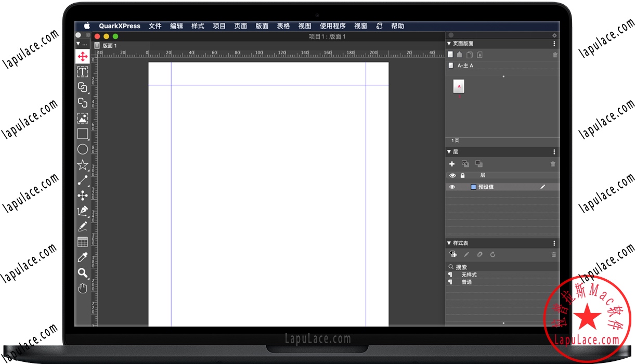
Task: Collapse the 页面版面 panel
Action: click(x=448, y=43)
